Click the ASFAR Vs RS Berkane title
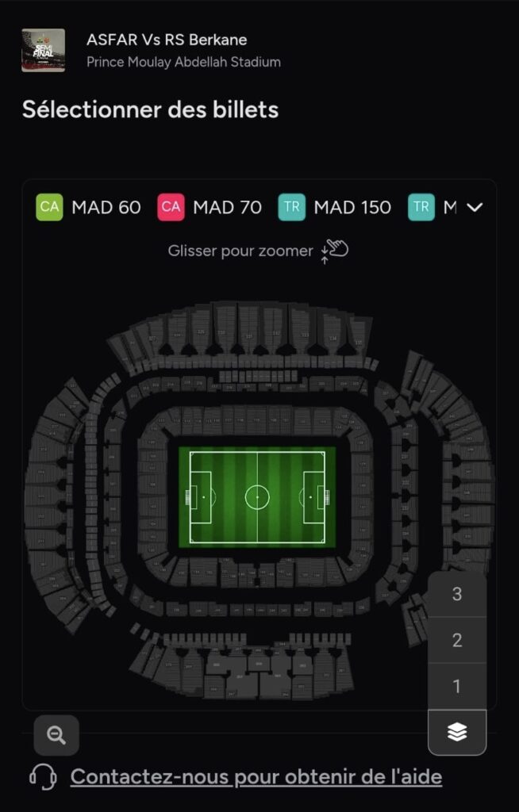The height and width of the screenshot is (812, 519). (x=167, y=40)
